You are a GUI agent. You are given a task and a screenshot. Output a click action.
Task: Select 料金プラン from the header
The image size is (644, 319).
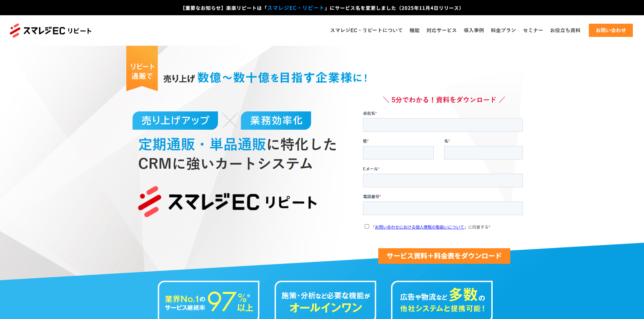click(x=503, y=30)
